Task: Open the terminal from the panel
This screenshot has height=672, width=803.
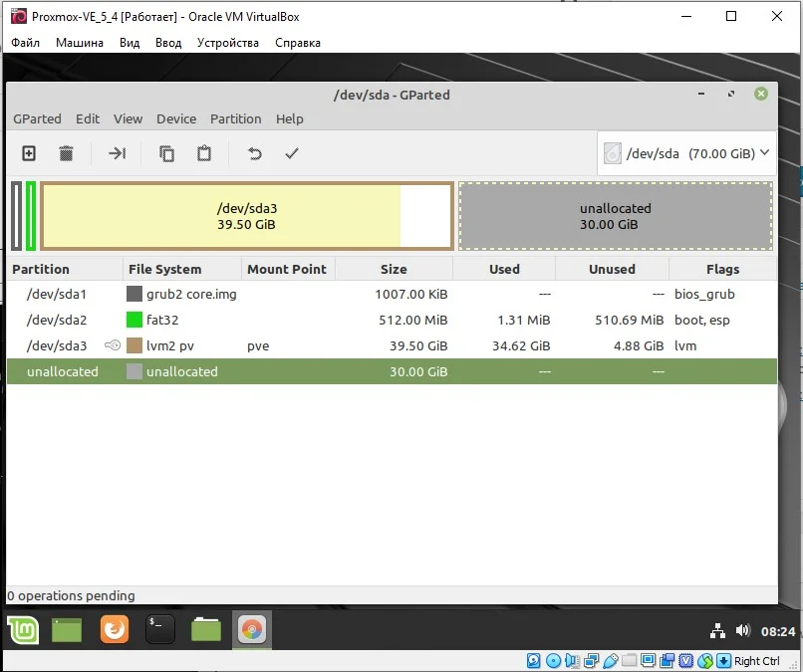Action: (160, 629)
